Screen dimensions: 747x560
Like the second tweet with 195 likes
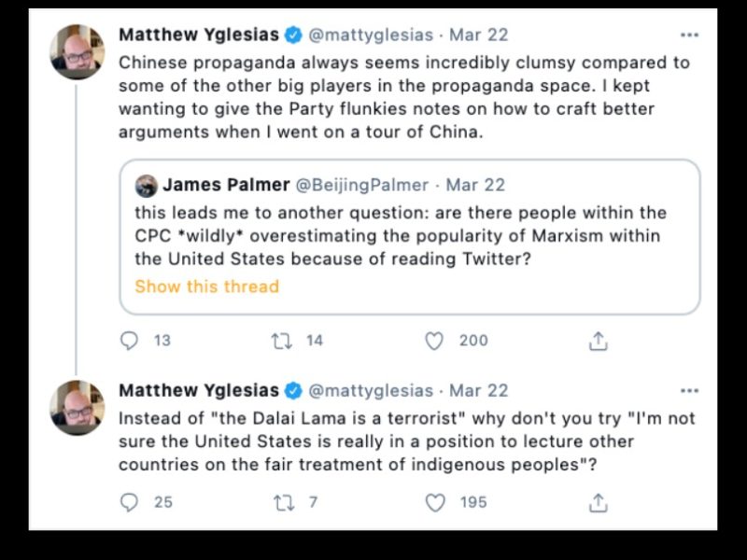point(434,502)
